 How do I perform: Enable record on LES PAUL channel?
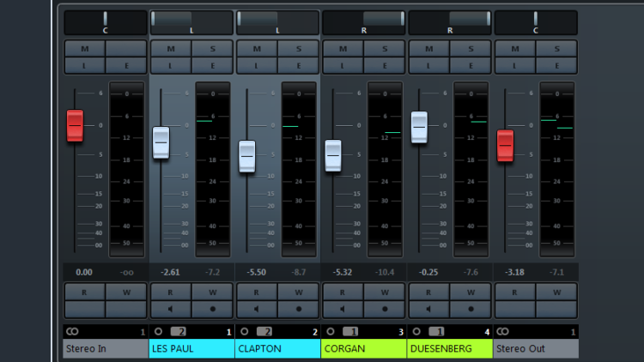point(213,309)
